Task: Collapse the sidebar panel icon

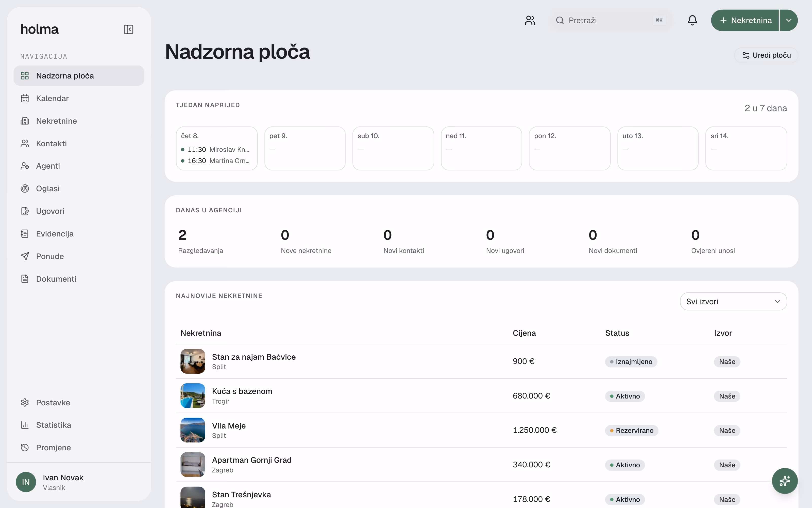Action: click(128, 29)
